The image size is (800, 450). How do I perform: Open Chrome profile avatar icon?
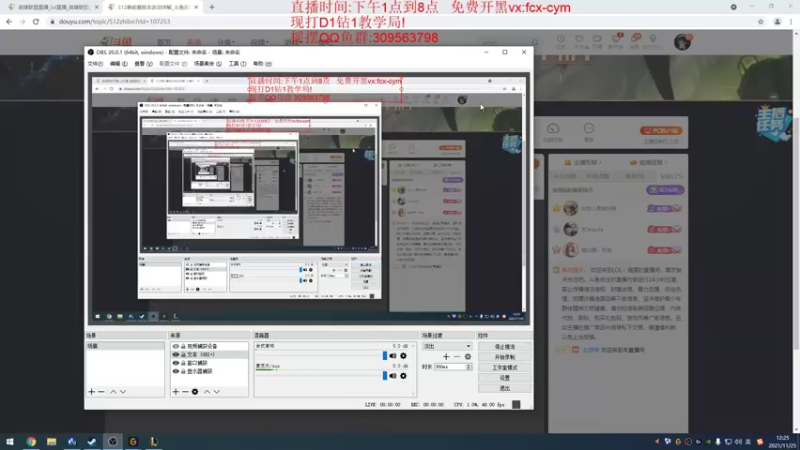click(777, 21)
